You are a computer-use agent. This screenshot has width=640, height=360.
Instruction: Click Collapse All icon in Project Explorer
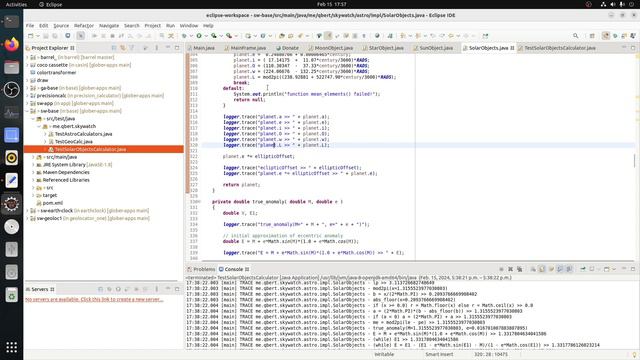click(x=114, y=48)
